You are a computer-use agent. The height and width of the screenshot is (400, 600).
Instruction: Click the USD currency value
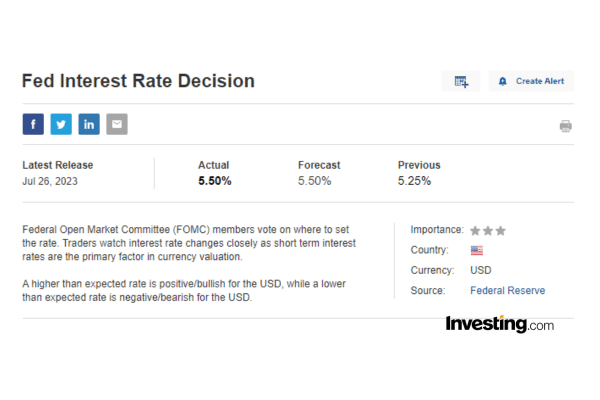click(x=481, y=270)
